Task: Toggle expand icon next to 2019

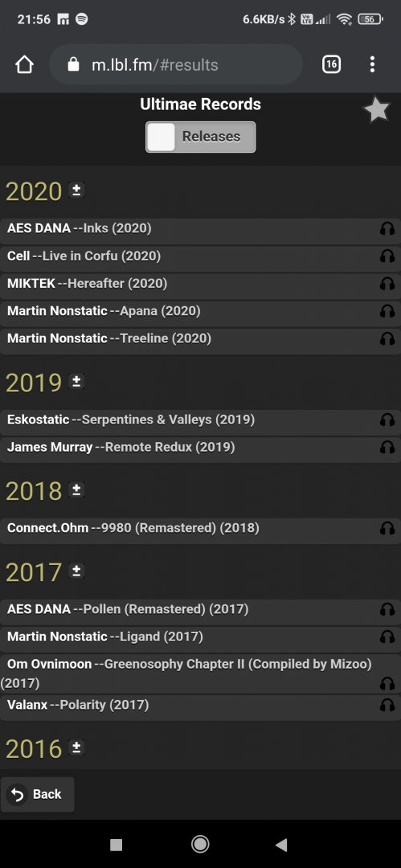Action: (76, 382)
